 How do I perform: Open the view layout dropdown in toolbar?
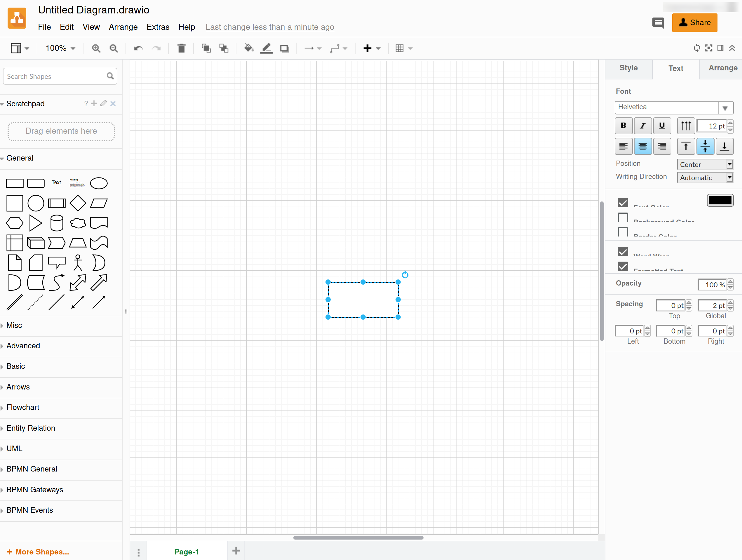click(20, 48)
